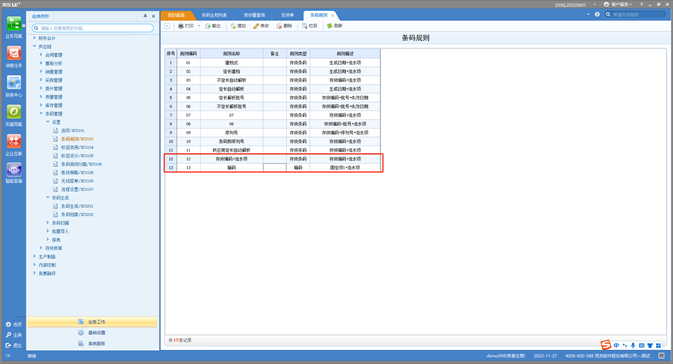Switch to the 现存量查询 tab
Image resolution: width=673 pixels, height=364 pixels.
tap(254, 15)
